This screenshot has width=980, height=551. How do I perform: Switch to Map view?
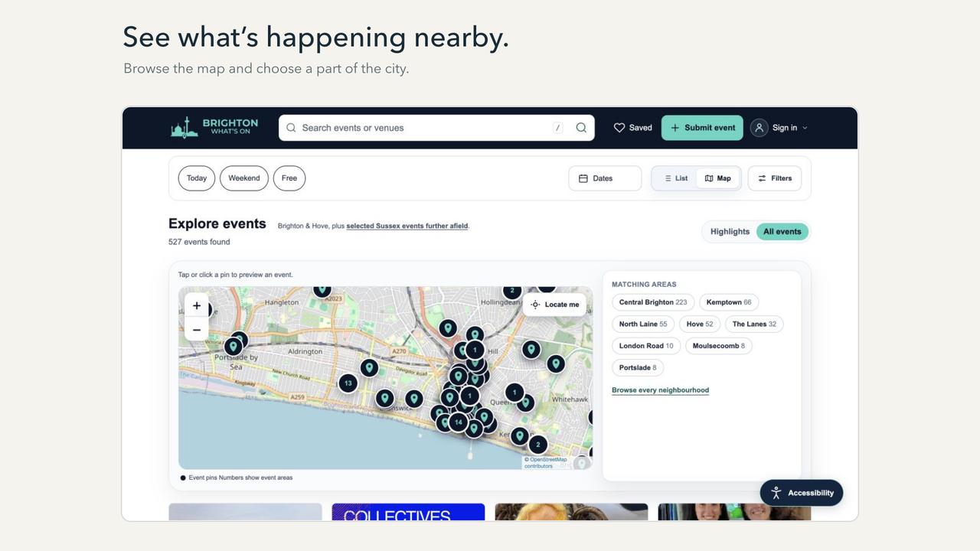[x=718, y=178]
